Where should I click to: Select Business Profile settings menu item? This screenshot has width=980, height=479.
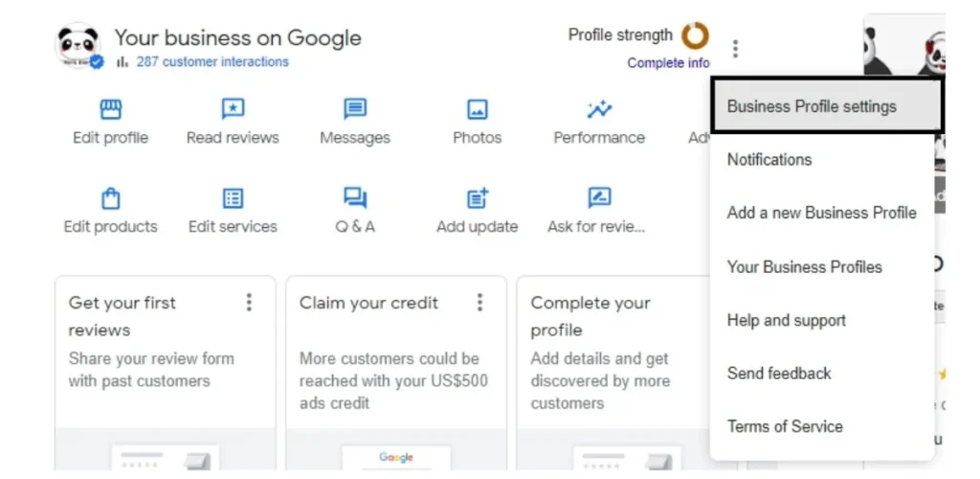[x=827, y=105]
